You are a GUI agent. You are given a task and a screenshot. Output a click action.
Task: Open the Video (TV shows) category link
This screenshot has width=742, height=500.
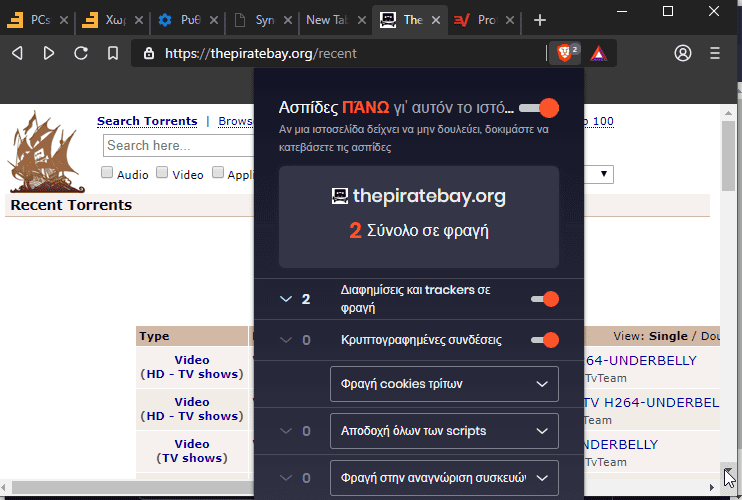[192, 451]
